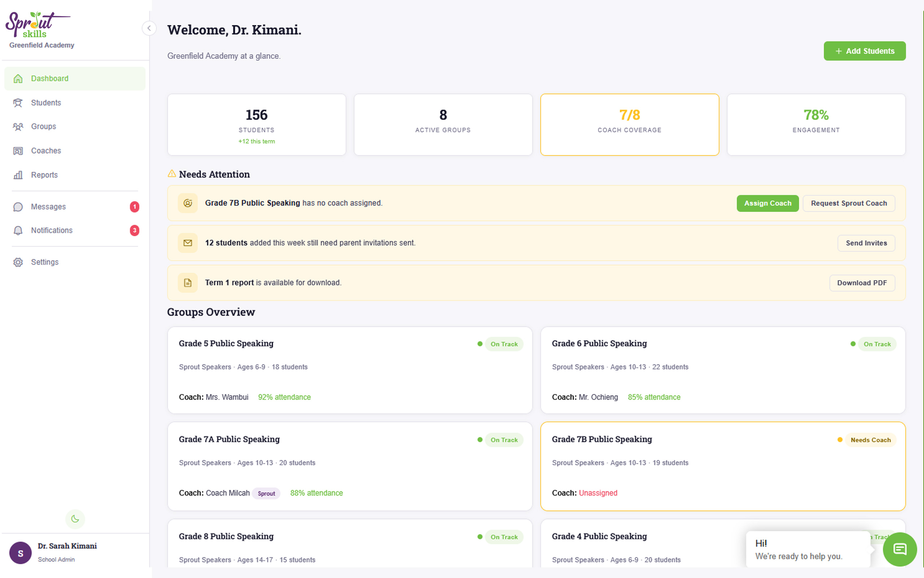
Task: Click the Send Invites button
Action: 866,243
